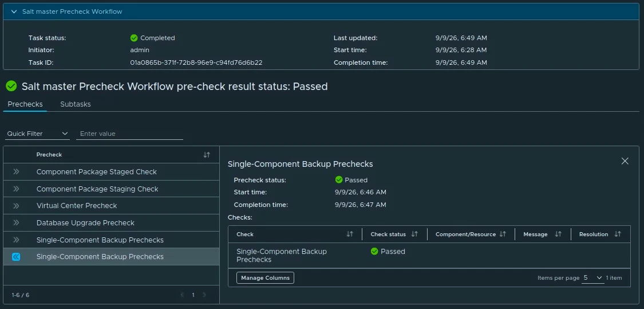Viewport: 644px width, 309px height.
Task: Click the Passed icon beside Precheck status
Action: 339,180
